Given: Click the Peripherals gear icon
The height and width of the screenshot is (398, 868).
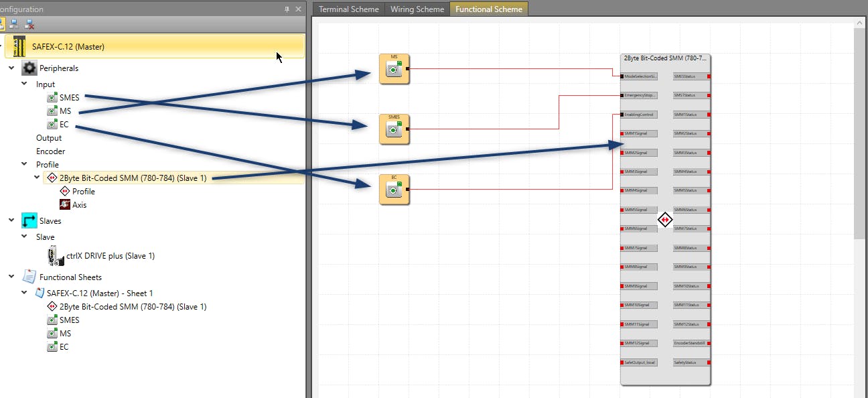Looking at the screenshot, I should point(29,68).
